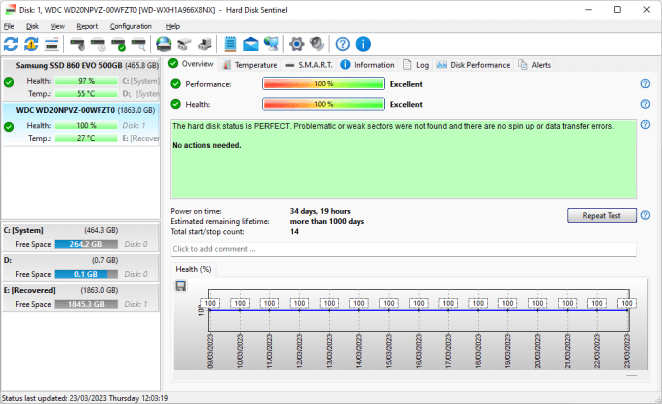The width and height of the screenshot is (662, 404).
Task: Click the globe disk icon in toolbar
Action: [x=163, y=44]
